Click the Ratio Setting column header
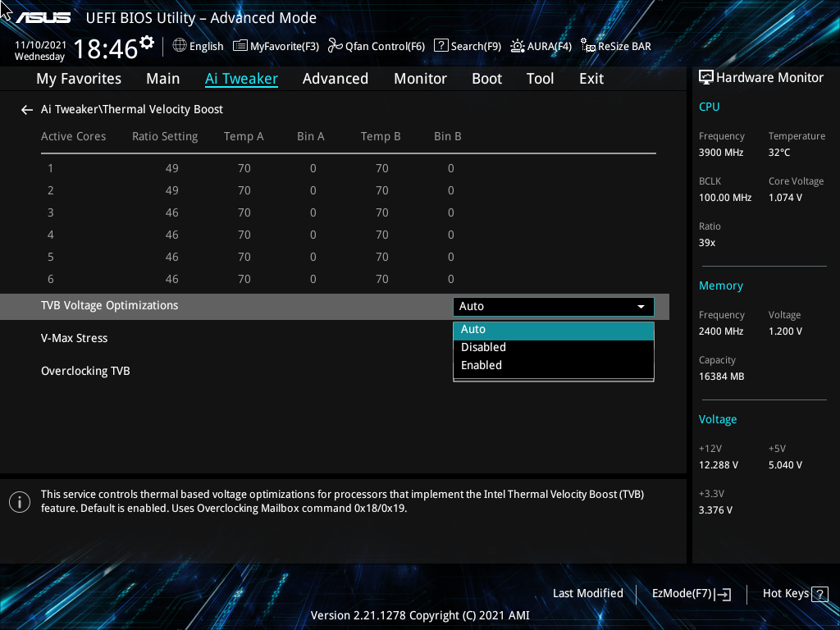Screen dimensions: 840x630 click(x=165, y=137)
